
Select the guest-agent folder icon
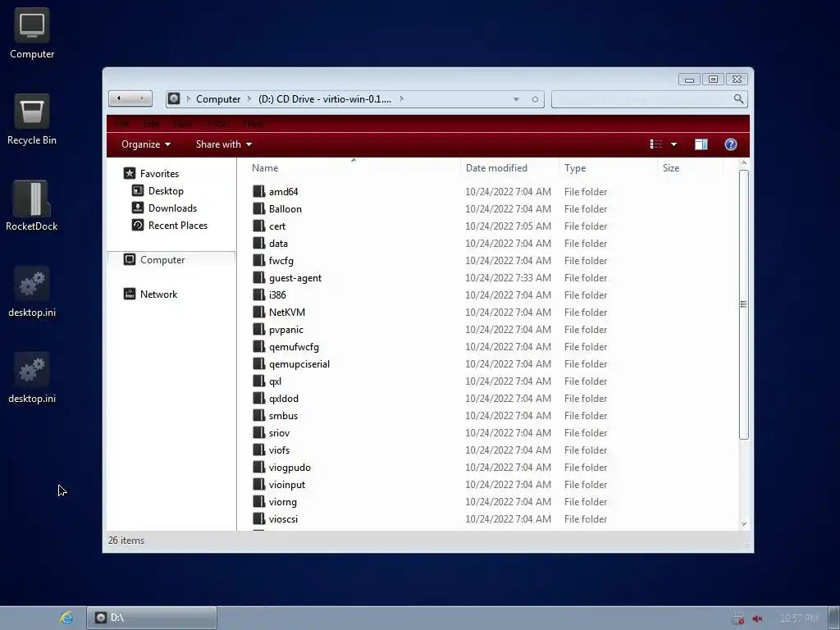tap(259, 277)
